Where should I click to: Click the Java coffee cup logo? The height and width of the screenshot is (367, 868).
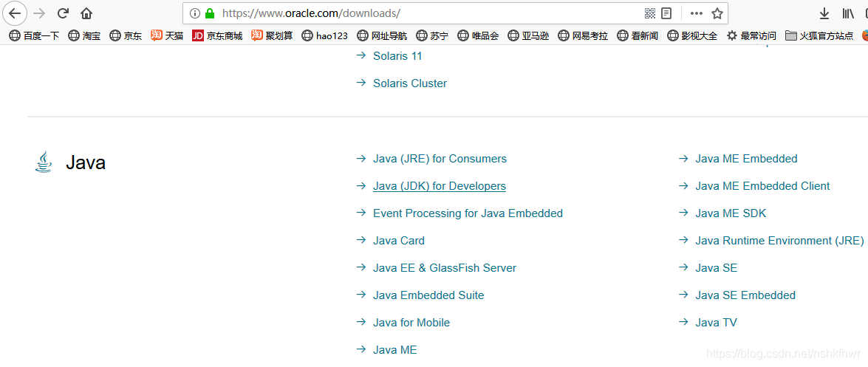43,162
